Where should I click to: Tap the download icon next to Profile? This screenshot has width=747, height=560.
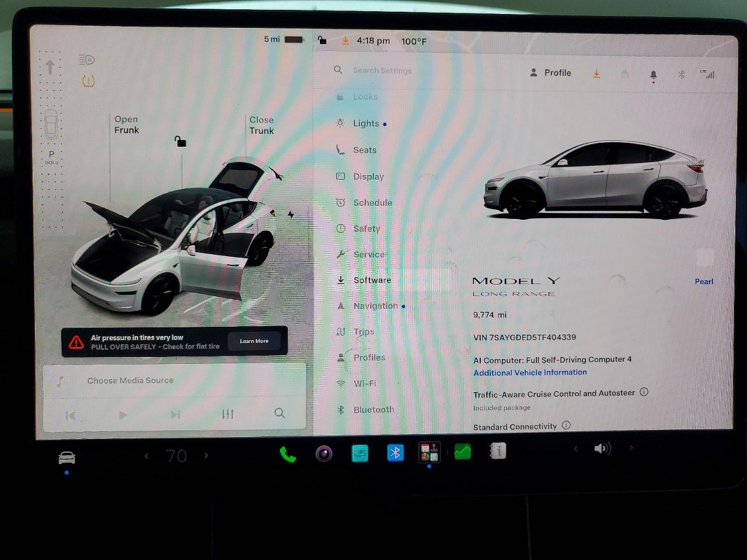tap(596, 73)
